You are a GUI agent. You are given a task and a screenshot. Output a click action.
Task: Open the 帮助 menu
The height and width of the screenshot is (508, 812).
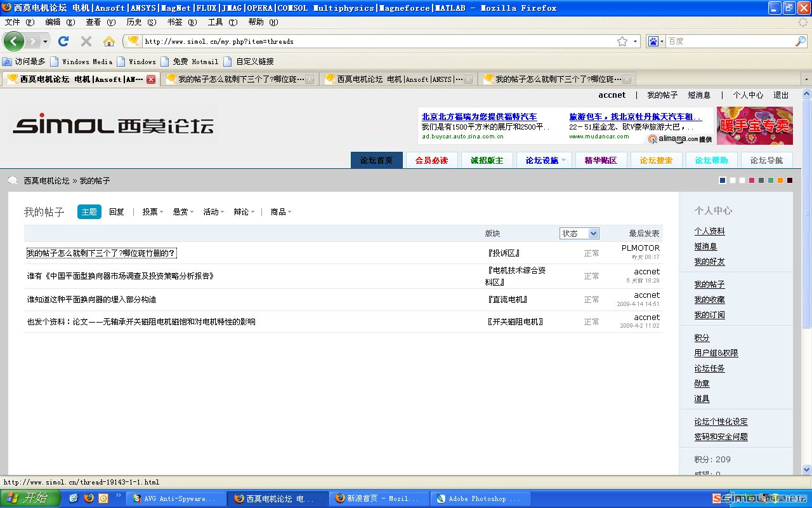(263, 22)
